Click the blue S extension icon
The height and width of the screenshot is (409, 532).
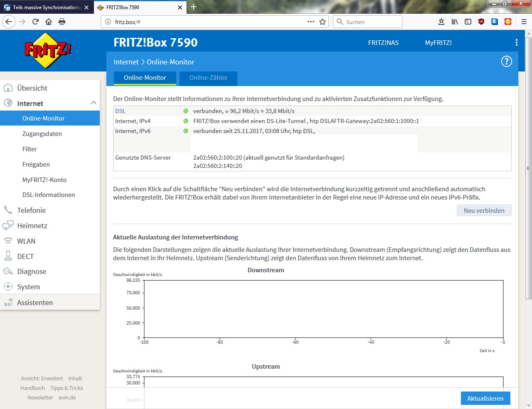[x=495, y=22]
